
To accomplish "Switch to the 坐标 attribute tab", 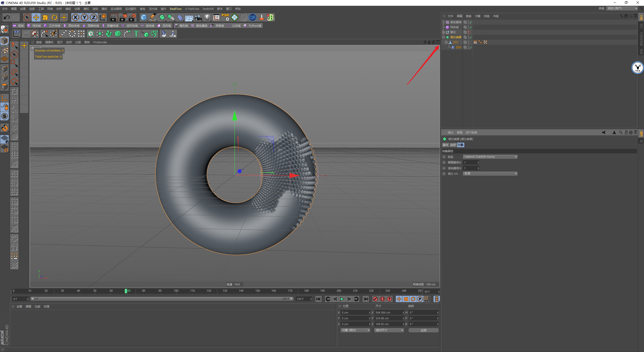I will [453, 145].
